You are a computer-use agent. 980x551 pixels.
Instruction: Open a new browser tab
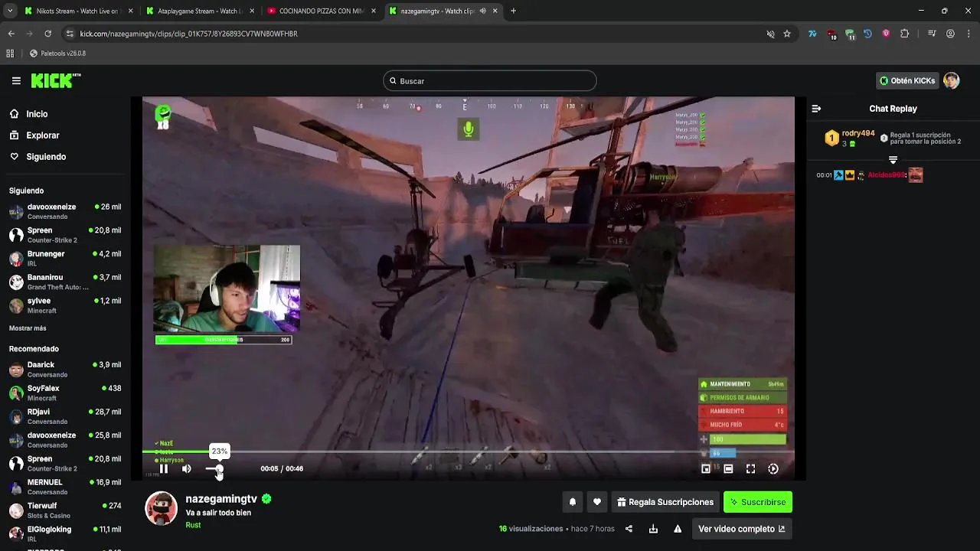click(x=513, y=11)
